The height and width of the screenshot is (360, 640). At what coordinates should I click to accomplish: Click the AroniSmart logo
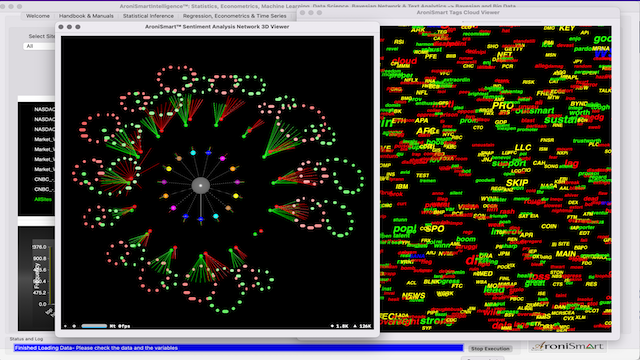pos(568,347)
